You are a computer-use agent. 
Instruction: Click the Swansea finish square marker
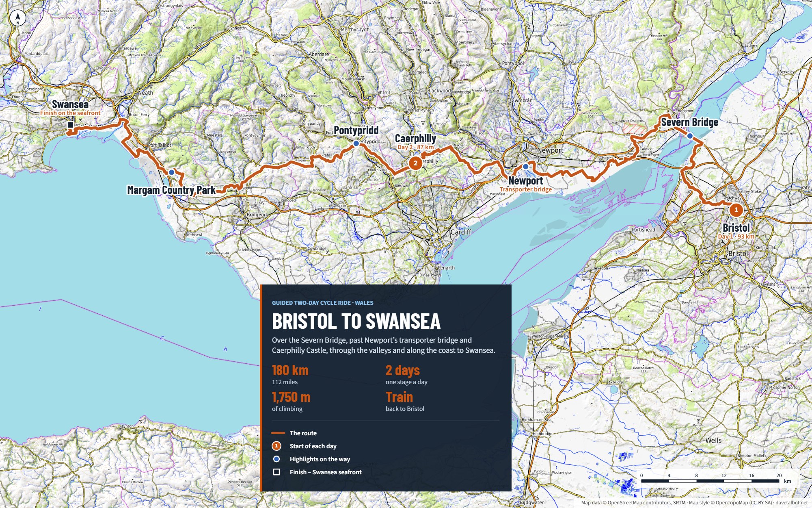coord(70,125)
